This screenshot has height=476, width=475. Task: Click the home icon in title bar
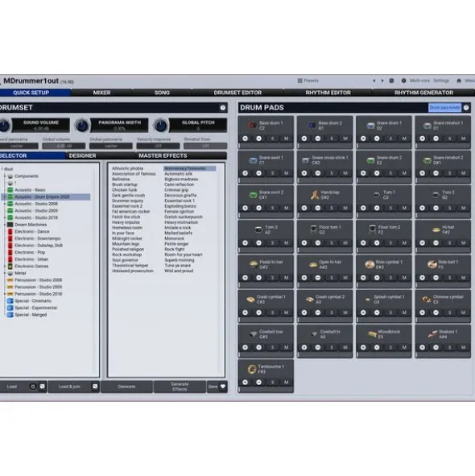(x=459, y=81)
